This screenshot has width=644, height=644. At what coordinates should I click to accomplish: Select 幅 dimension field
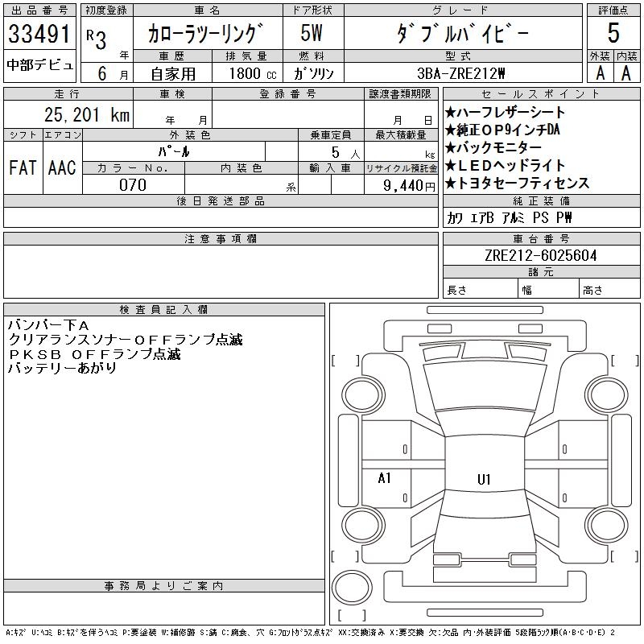point(548,290)
